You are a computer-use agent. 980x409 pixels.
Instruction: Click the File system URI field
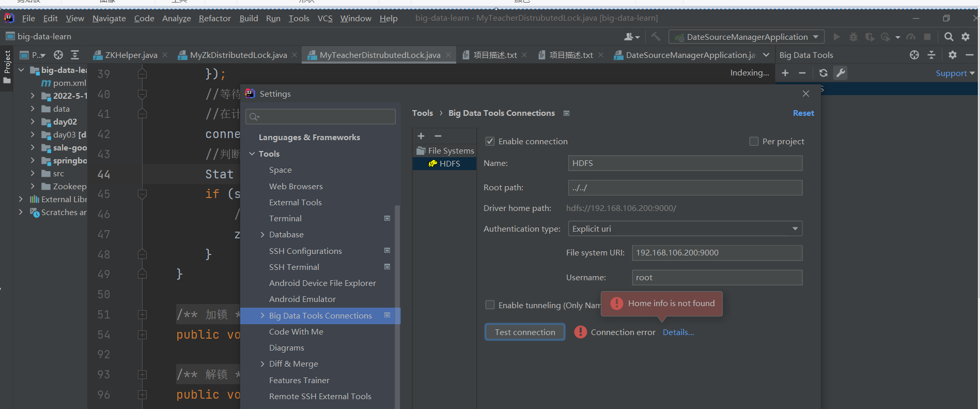717,252
